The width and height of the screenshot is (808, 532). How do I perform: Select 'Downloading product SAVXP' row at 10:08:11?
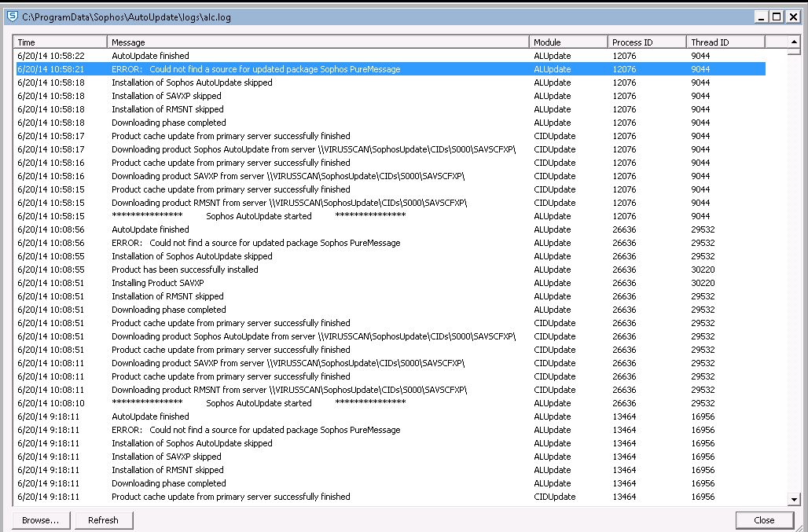pyautogui.click(x=391, y=364)
